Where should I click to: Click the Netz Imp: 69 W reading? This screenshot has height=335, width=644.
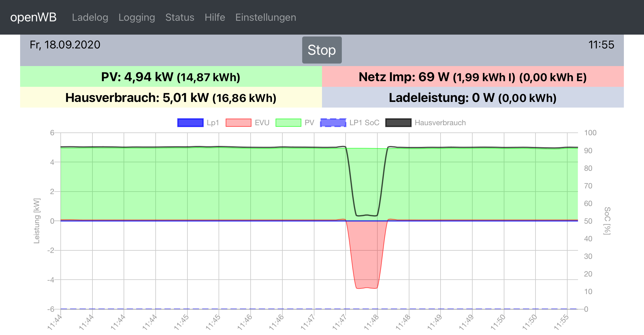click(404, 77)
